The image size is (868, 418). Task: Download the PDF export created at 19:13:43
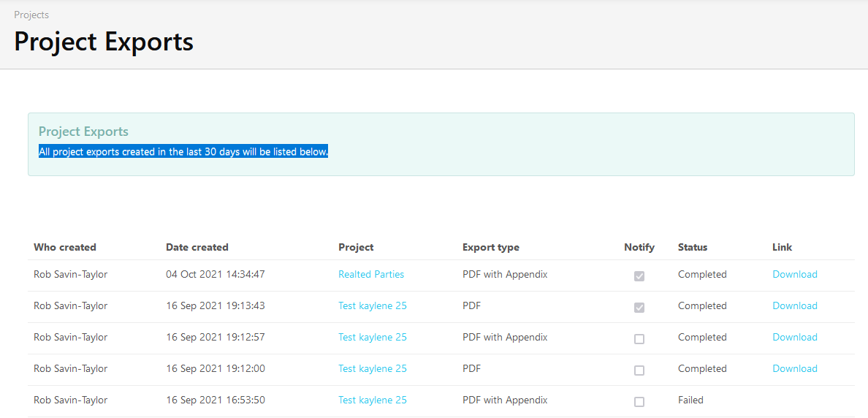click(795, 306)
